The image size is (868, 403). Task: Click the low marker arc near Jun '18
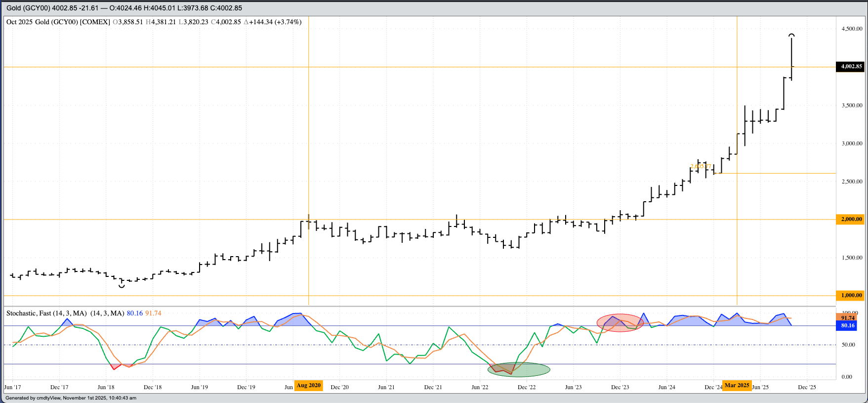point(122,286)
